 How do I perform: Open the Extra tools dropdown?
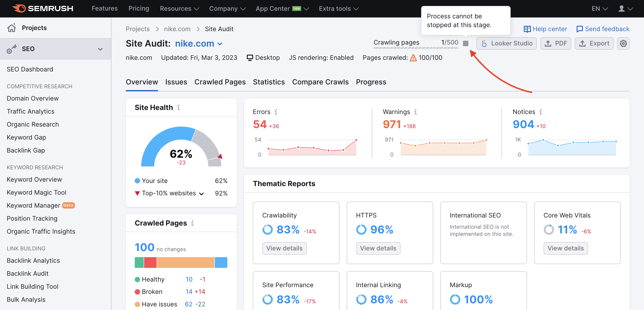339,9
